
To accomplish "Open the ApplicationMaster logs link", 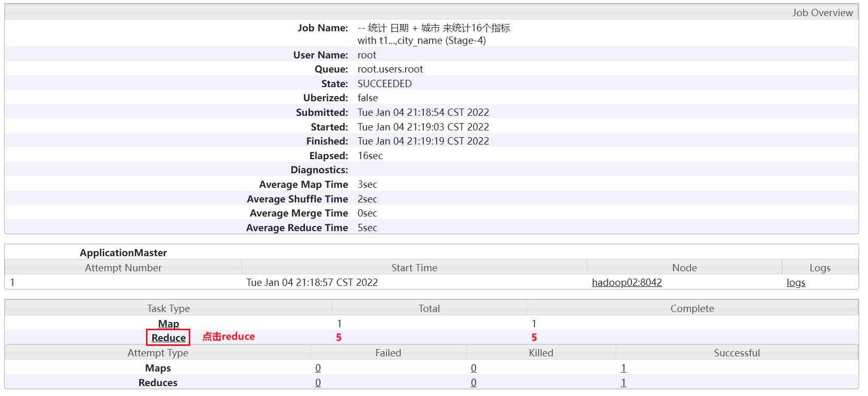I will (796, 282).
